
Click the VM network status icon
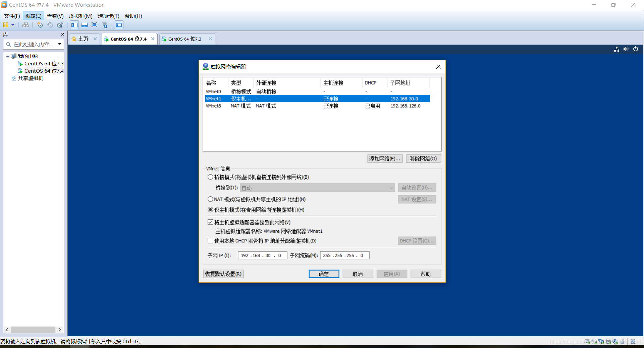point(616,49)
